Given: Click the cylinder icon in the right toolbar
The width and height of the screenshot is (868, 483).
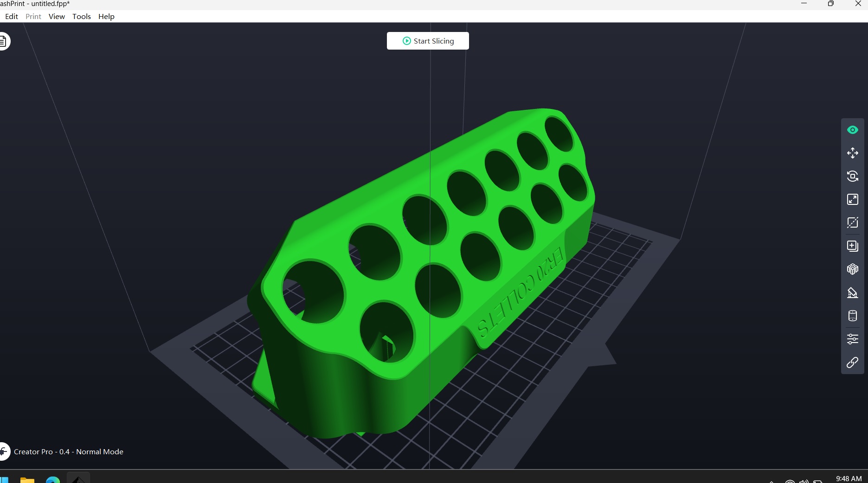Looking at the screenshot, I should [852, 316].
